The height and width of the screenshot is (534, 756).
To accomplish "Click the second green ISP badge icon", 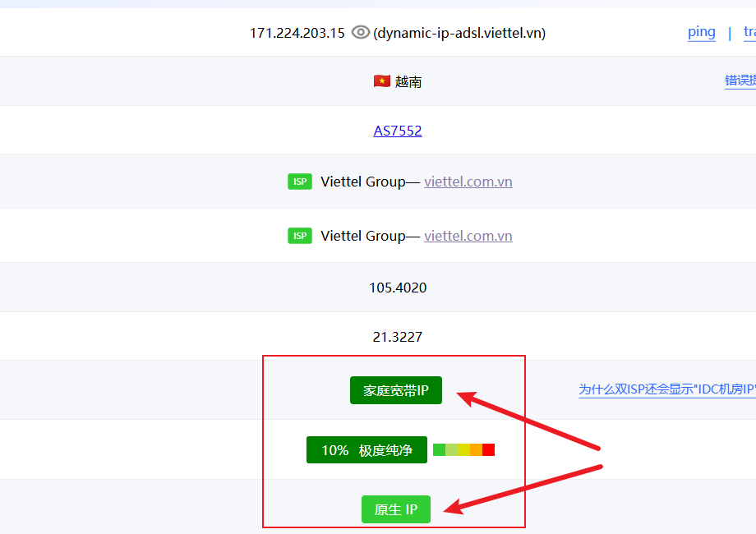I will [300, 236].
